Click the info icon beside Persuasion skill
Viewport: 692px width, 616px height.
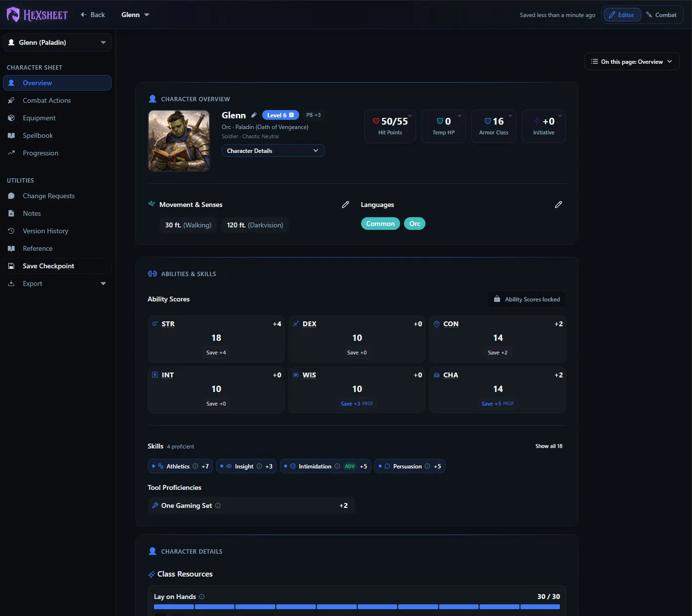coord(427,466)
